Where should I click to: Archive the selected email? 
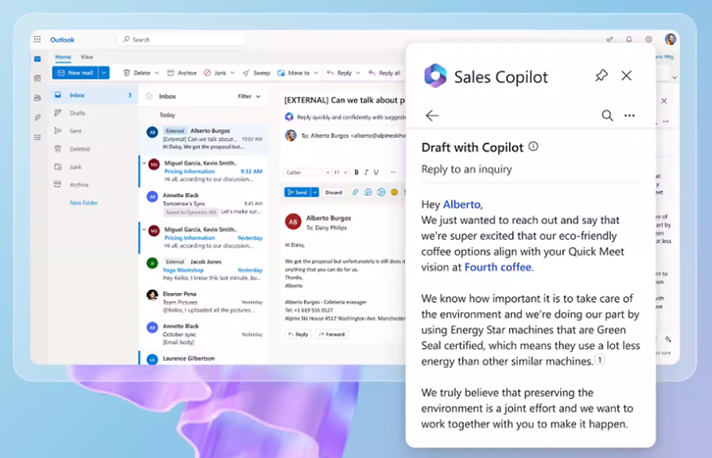pyautogui.click(x=182, y=73)
